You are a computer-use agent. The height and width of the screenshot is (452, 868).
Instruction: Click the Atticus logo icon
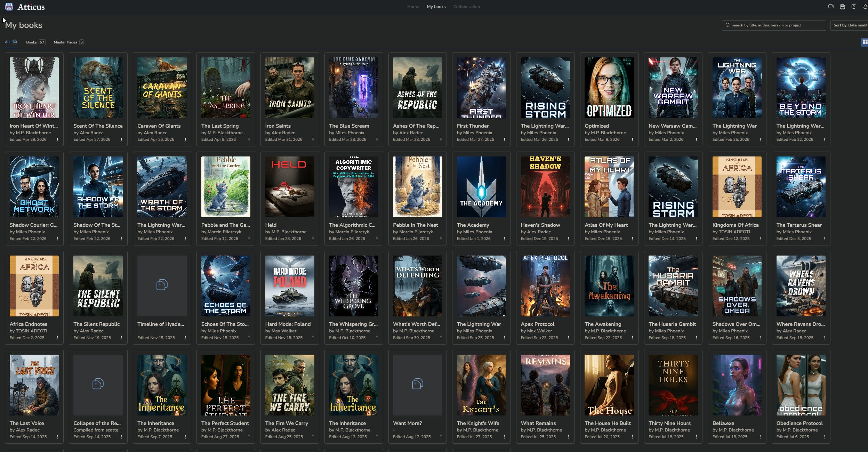pos(9,7)
